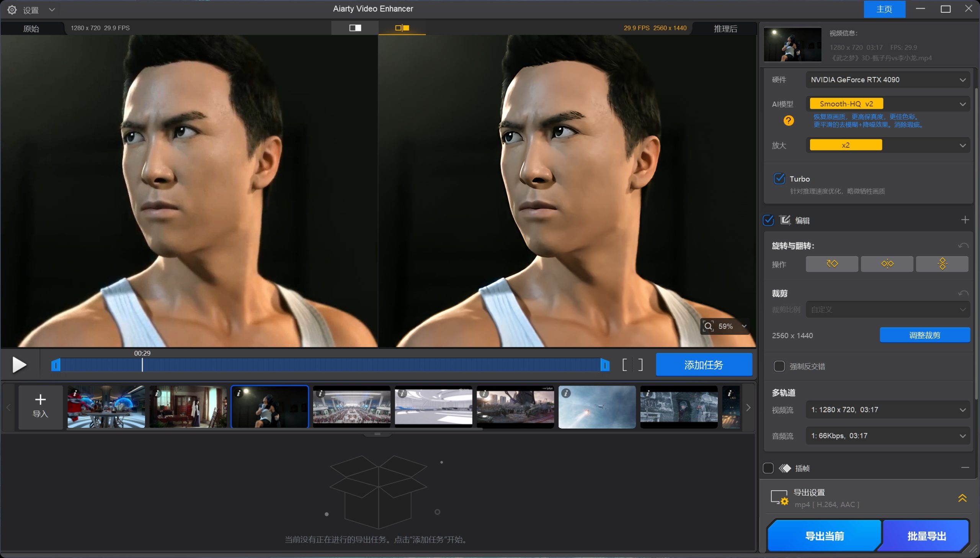This screenshot has height=558, width=980.
Task: Click the vertical flip button
Action: tap(942, 264)
